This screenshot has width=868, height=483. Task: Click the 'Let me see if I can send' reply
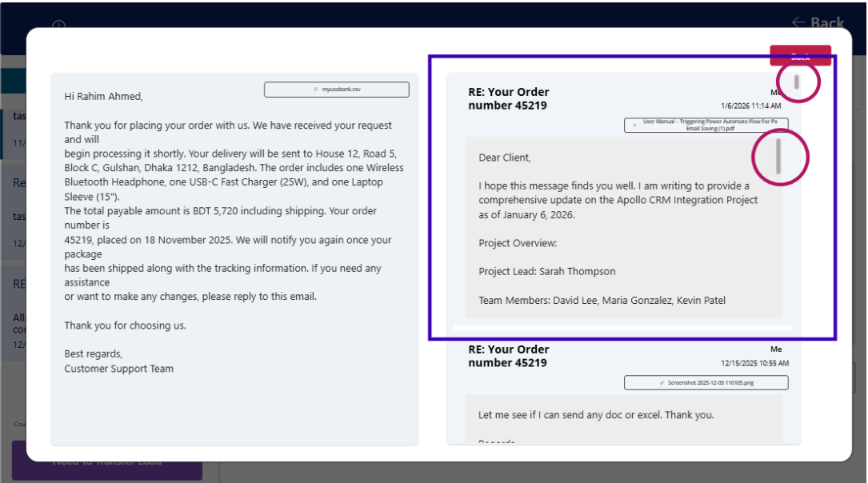click(x=595, y=415)
